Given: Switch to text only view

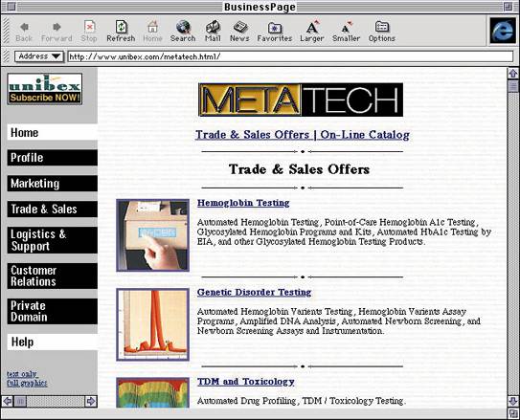Looking at the screenshot, I should (x=22, y=374).
